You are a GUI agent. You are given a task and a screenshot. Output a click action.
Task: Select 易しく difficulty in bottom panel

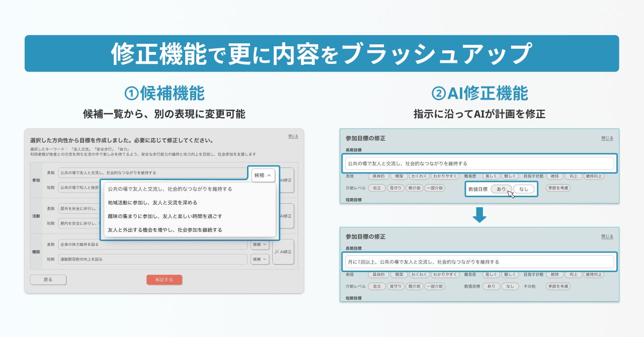[491, 275]
